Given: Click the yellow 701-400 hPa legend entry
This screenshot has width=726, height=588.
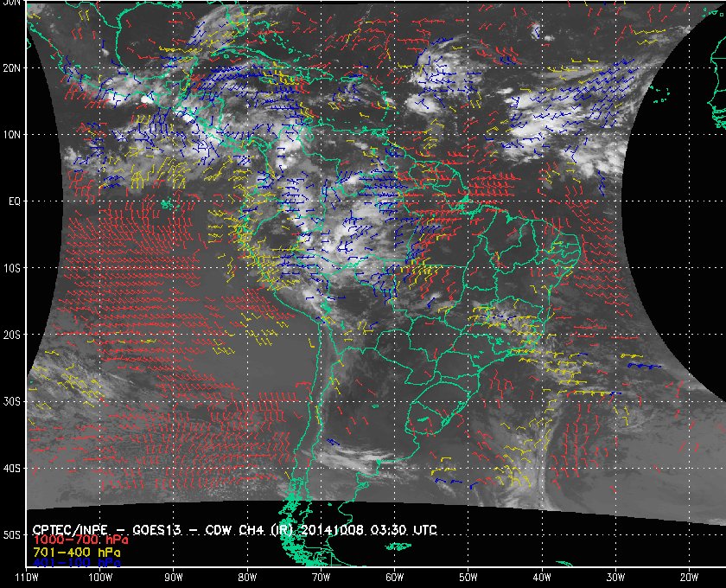Looking at the screenshot, I should coord(76,553).
